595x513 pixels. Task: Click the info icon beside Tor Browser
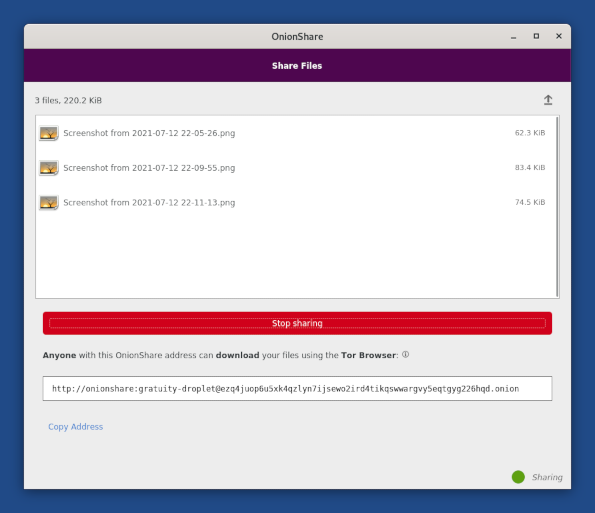pyautogui.click(x=405, y=355)
